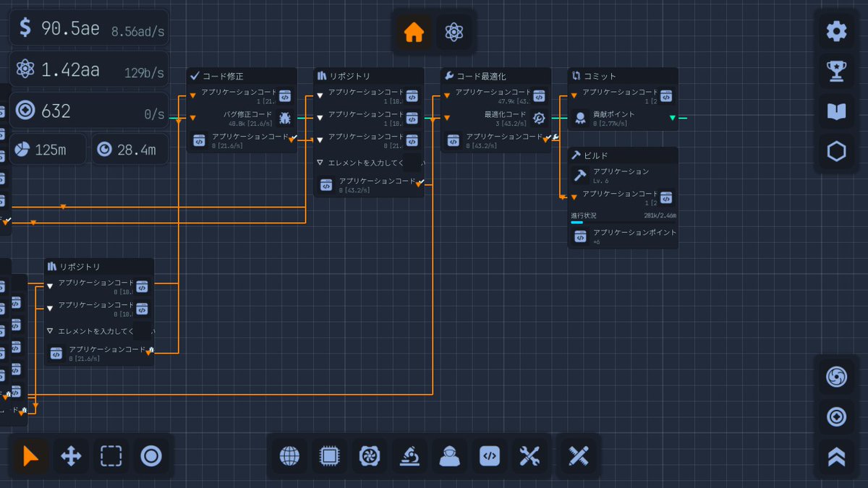Image resolution: width=868 pixels, height=488 pixels.
Task: Open the CPU chip category
Action: coord(330,456)
